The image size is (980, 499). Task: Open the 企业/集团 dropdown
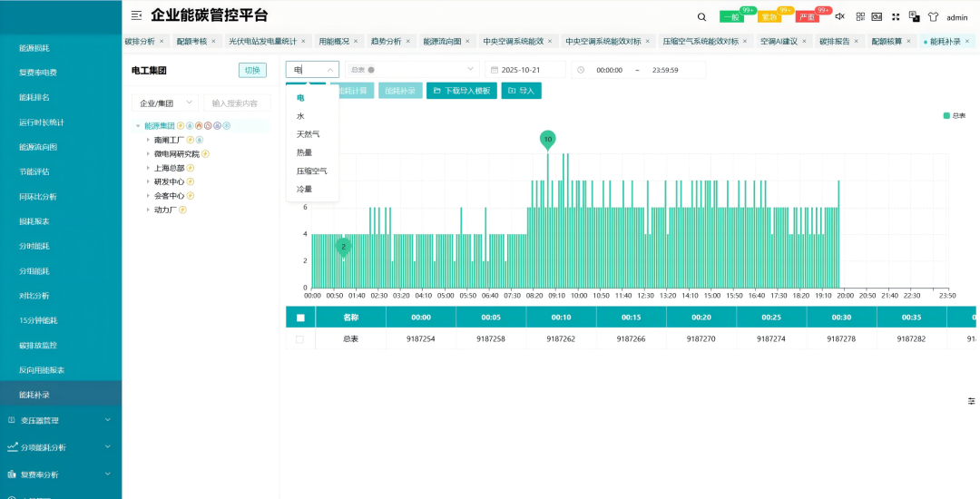(164, 103)
